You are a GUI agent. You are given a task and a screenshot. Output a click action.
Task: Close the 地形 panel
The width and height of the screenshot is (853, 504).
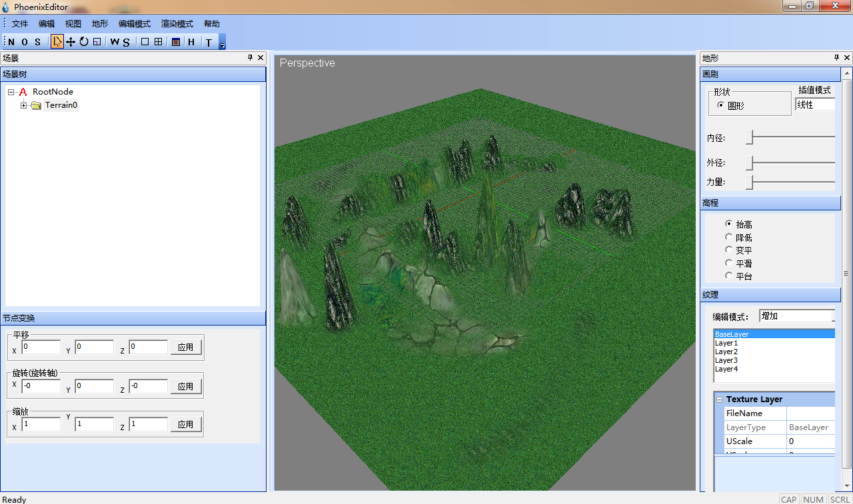pyautogui.click(x=847, y=58)
